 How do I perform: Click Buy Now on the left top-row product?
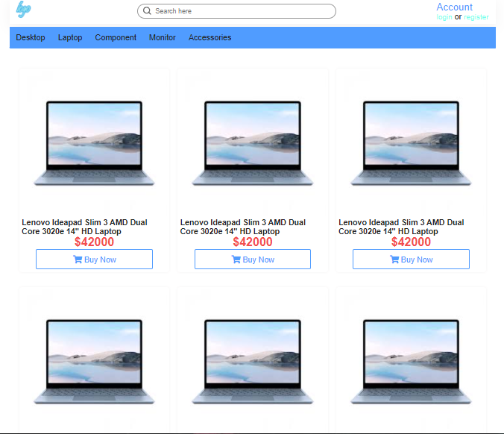pyautogui.click(x=94, y=259)
